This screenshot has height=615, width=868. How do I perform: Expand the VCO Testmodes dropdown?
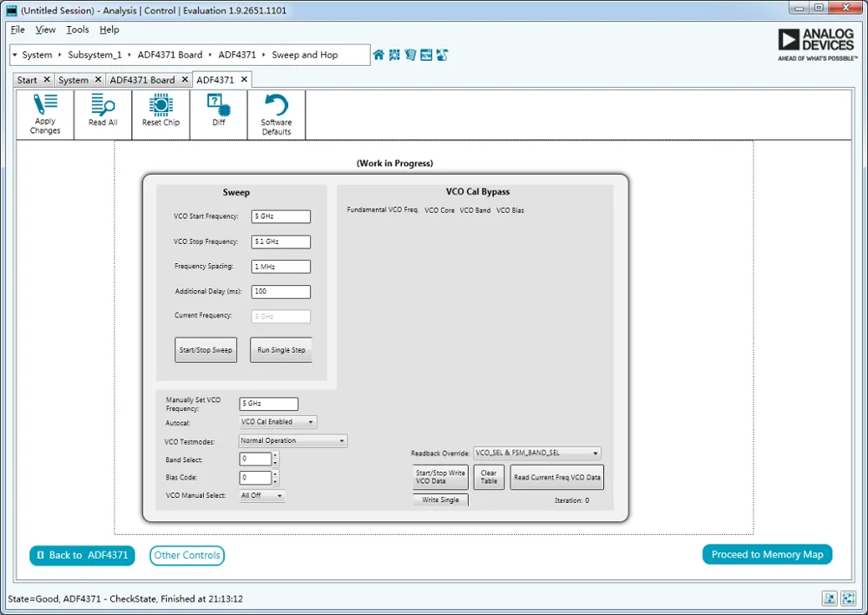[293, 441]
